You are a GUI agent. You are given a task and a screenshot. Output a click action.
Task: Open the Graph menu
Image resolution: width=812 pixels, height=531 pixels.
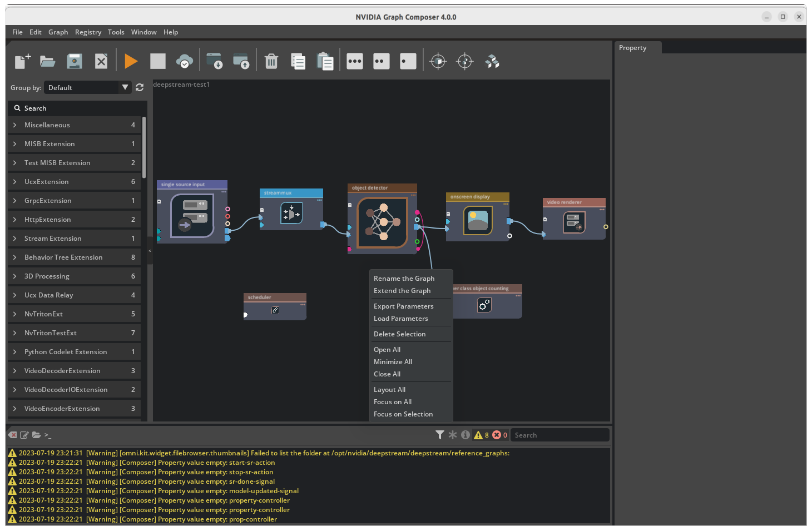[58, 32]
